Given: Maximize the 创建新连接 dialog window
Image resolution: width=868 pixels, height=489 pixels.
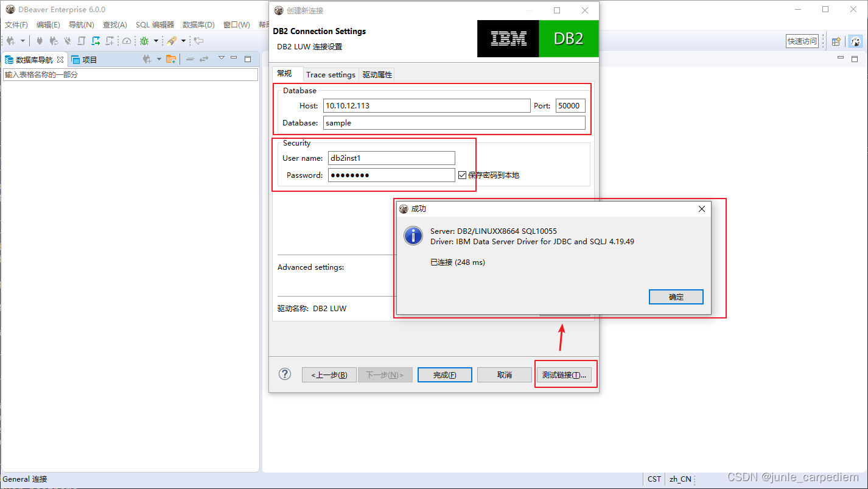Looking at the screenshot, I should (557, 10).
